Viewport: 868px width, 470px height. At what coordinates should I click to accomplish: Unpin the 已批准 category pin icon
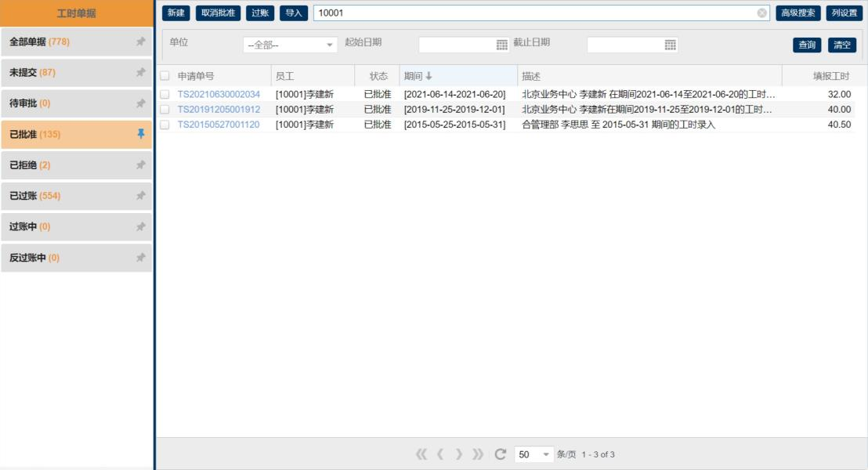141,135
